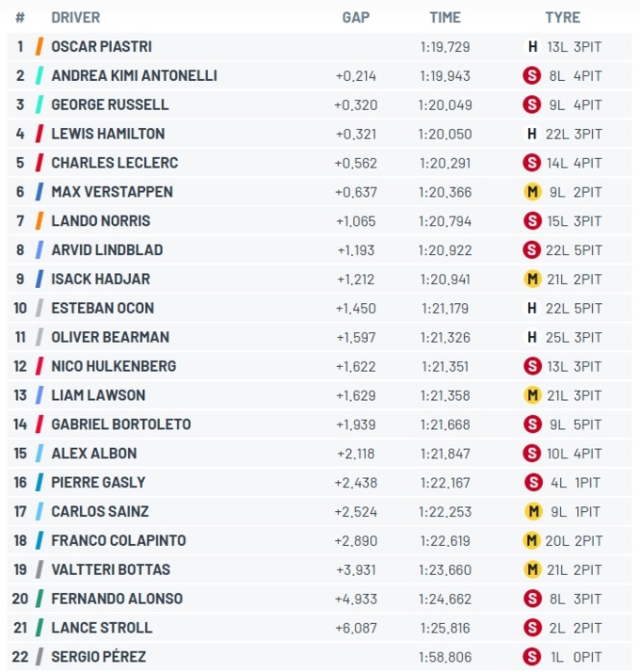Open Fernando Alonso's driver entry
The width and height of the screenshot is (640, 672).
tap(117, 599)
